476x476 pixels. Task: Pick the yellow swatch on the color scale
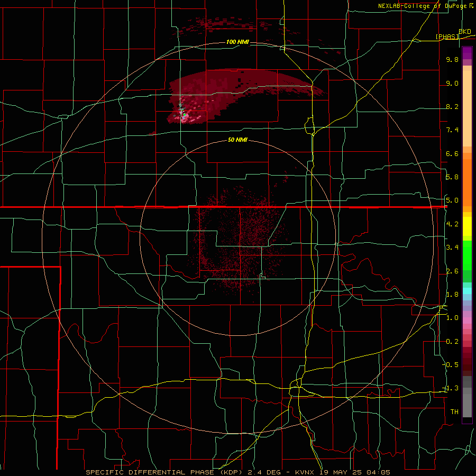[x=467, y=226]
